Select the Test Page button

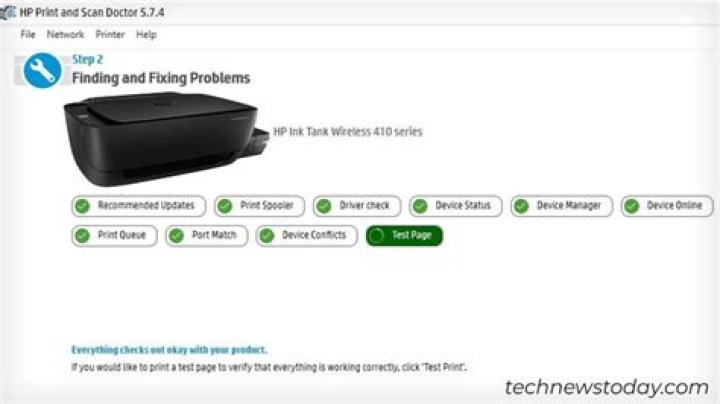(x=404, y=236)
